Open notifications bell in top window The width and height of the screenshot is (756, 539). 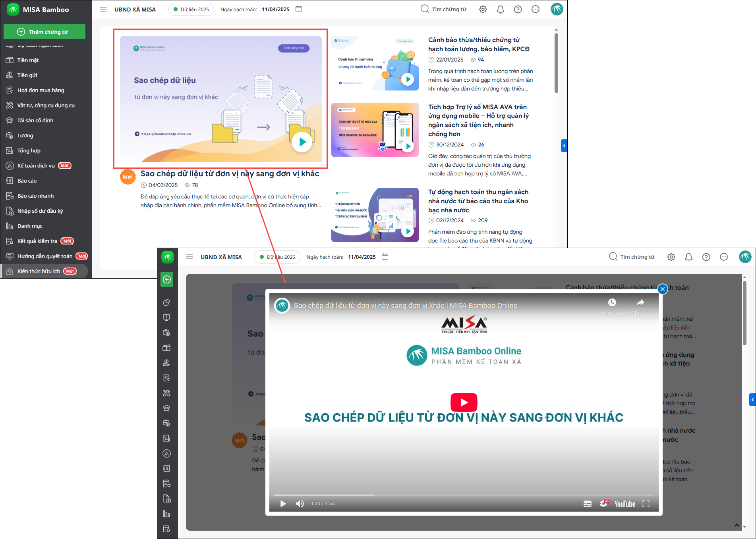(x=501, y=9)
